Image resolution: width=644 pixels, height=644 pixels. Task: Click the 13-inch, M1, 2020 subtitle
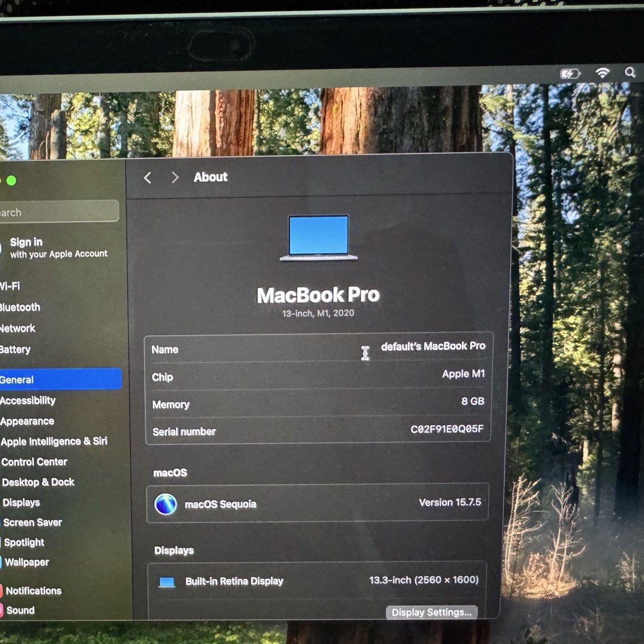[x=318, y=314]
